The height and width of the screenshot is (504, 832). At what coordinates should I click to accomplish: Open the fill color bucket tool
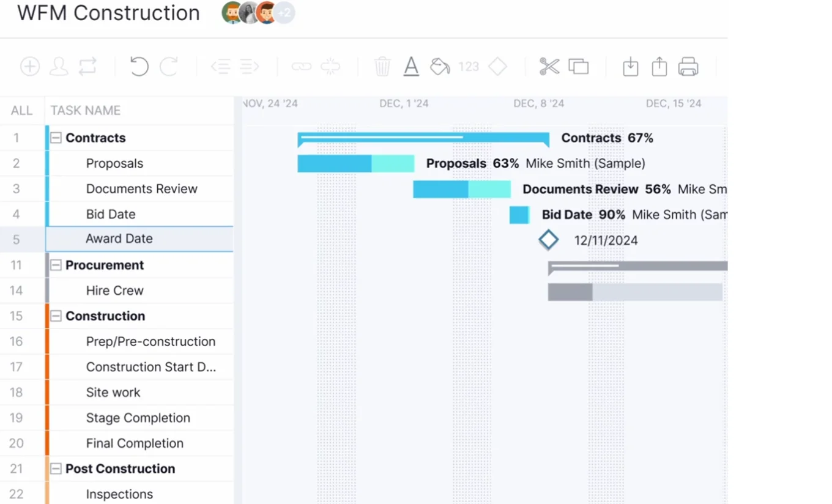click(x=439, y=66)
